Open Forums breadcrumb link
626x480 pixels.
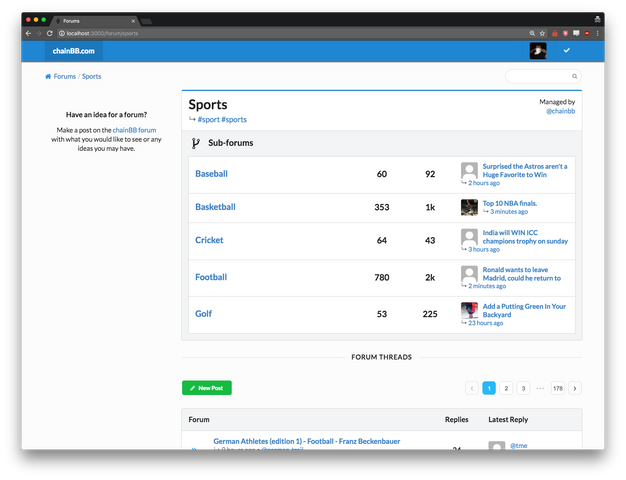point(65,76)
